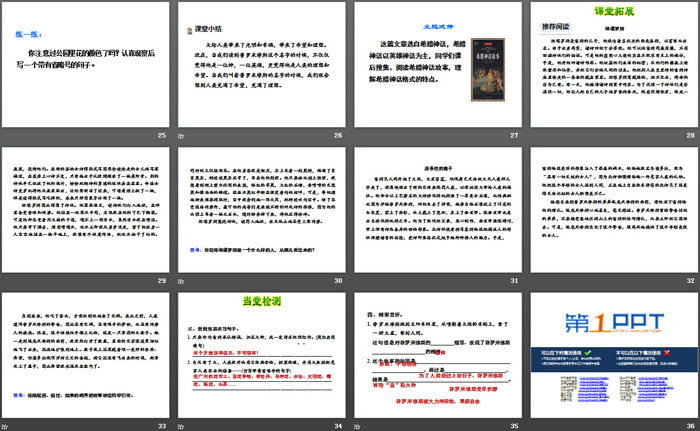Click the animation star icon under slide 33

point(4,427)
